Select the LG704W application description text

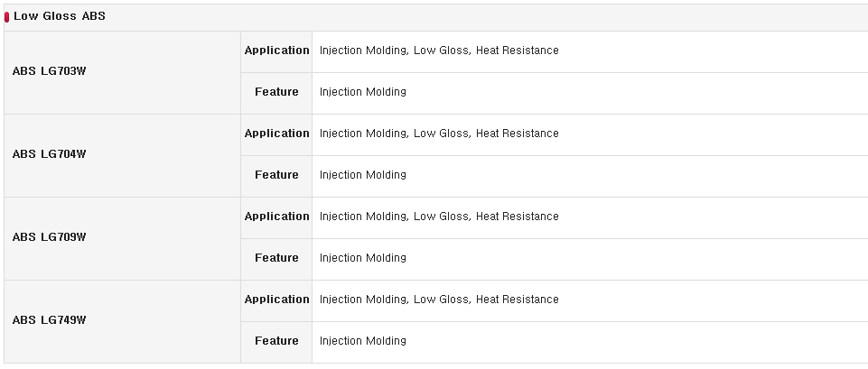[x=439, y=134]
